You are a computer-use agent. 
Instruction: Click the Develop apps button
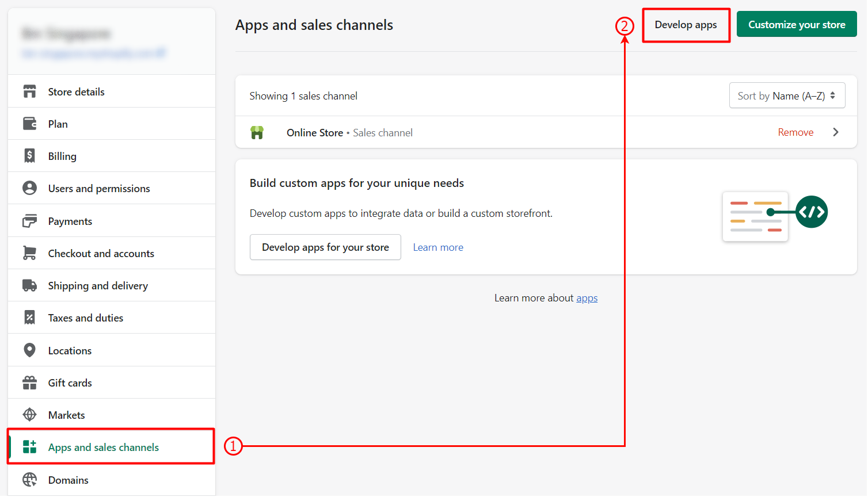click(686, 25)
